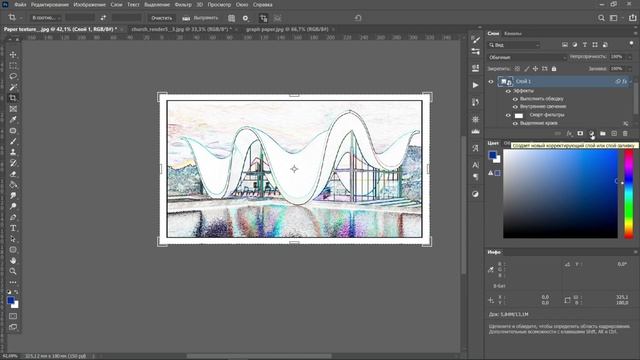Add a layer mask icon
The height and width of the screenshot is (360, 640).
click(580, 133)
